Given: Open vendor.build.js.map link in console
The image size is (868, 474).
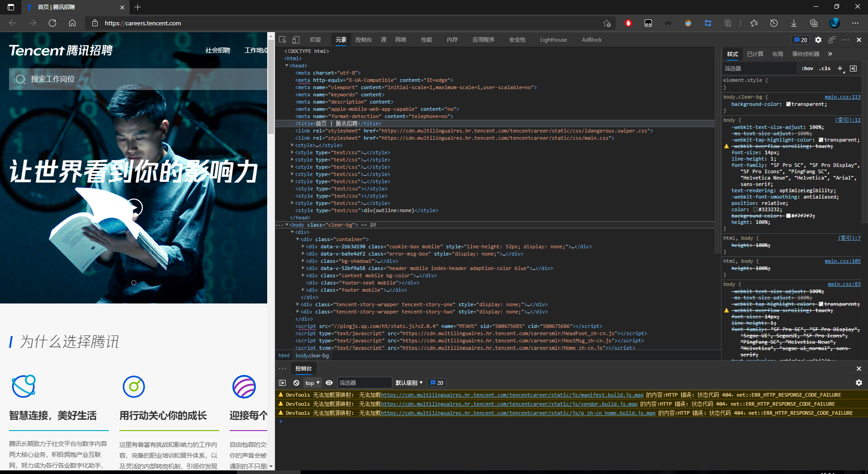Looking at the screenshot, I should point(509,404).
